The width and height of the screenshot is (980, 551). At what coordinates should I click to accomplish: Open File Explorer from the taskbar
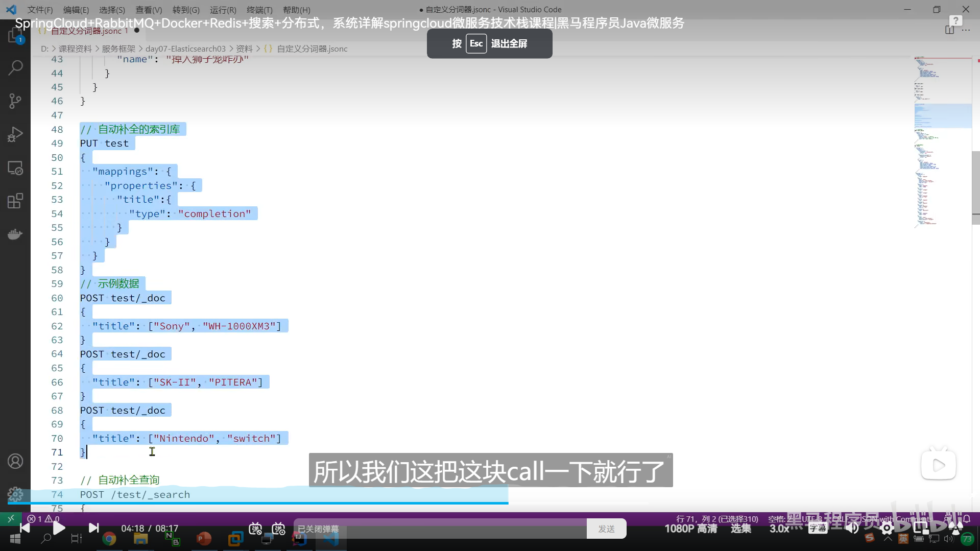140,539
